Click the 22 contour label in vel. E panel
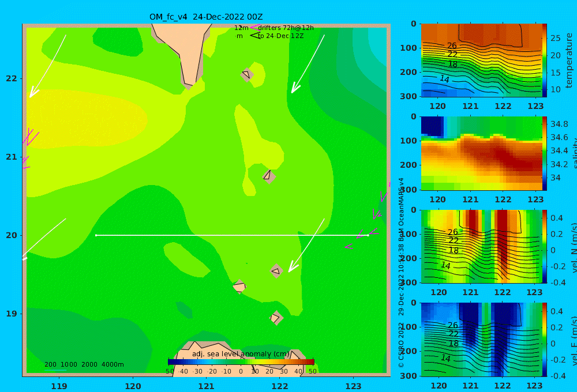 454,334
